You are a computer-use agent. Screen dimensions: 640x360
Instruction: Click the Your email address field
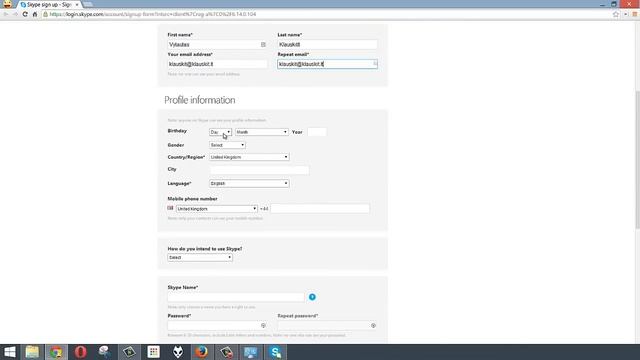pos(218,64)
